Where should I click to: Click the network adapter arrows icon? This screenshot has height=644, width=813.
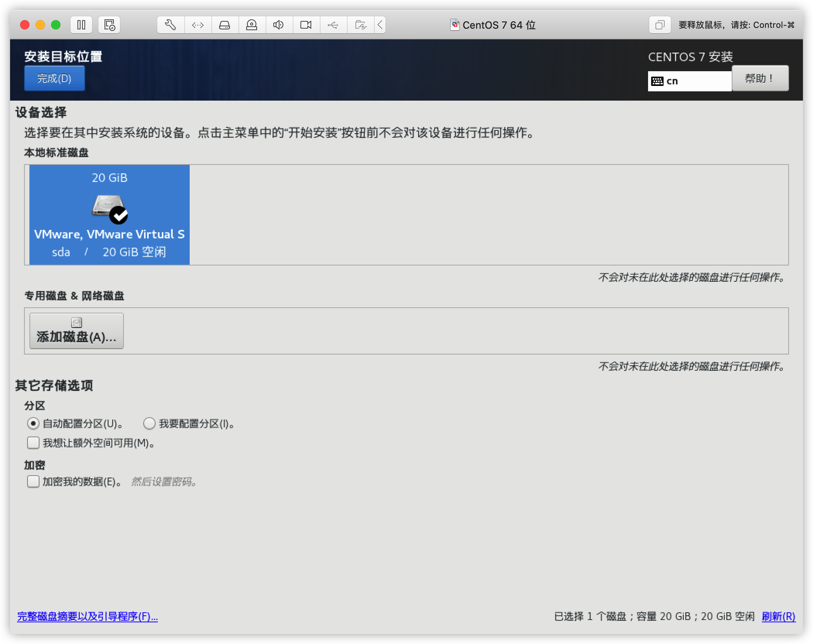tap(198, 25)
